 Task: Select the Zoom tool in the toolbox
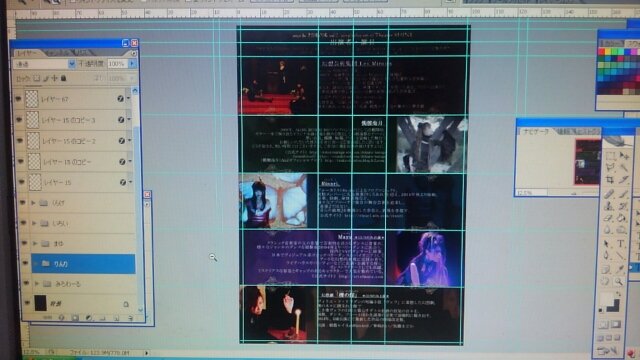point(620,281)
